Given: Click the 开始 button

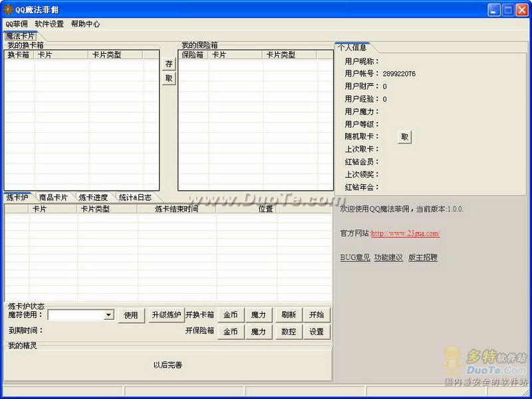Looking at the screenshot, I should point(317,315).
